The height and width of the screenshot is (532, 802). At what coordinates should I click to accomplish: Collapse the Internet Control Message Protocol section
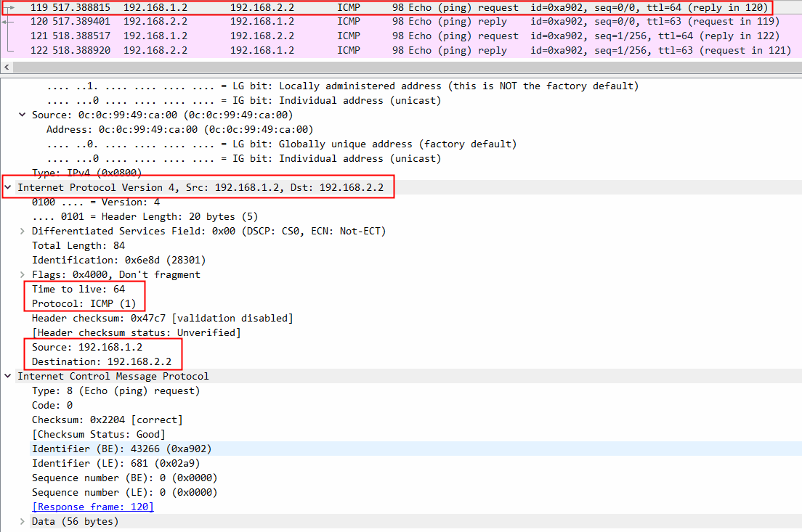click(x=8, y=376)
